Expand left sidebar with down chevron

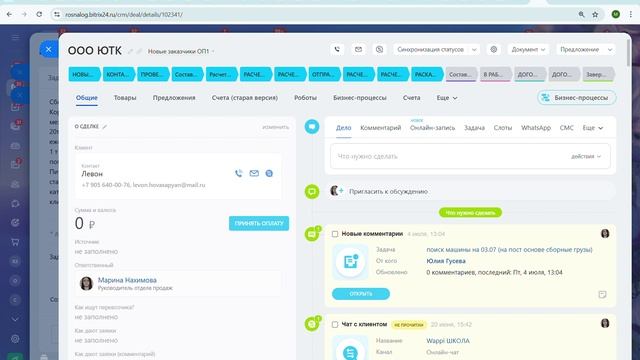click(15, 319)
